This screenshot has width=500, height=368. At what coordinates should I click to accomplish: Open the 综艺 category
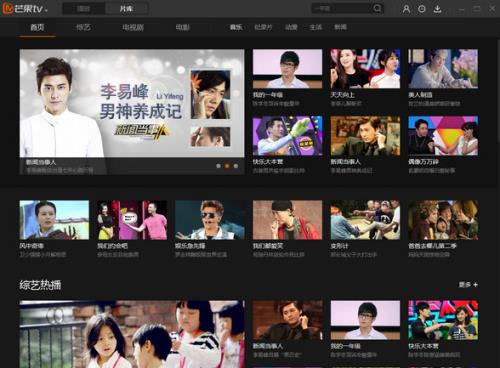pyautogui.click(x=83, y=27)
